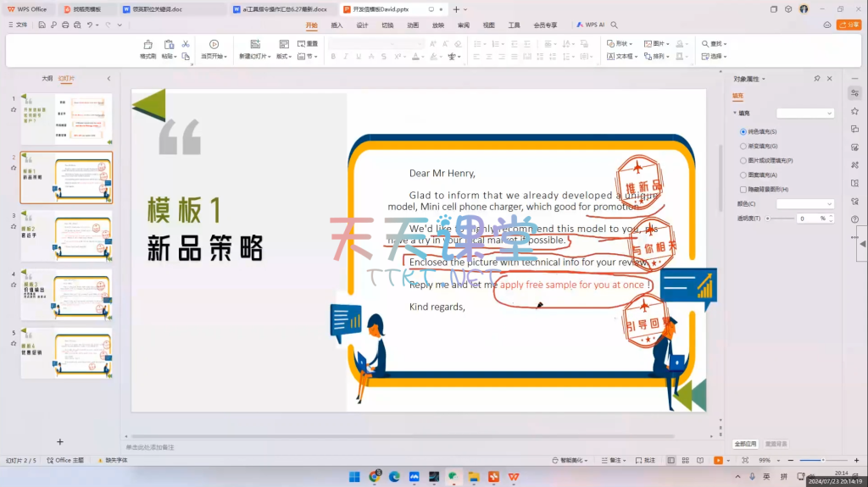Switch to the Insert (插入) ribbon tab

(337, 25)
